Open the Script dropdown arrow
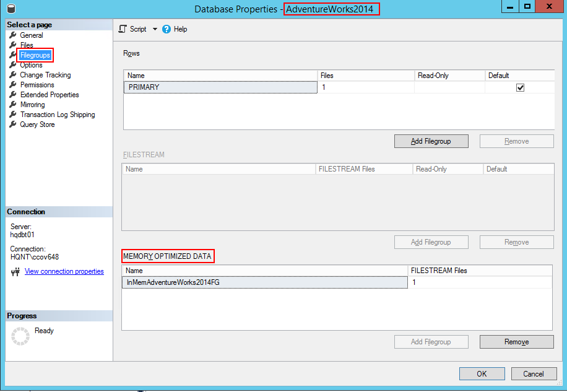This screenshot has width=567, height=392. (155, 29)
